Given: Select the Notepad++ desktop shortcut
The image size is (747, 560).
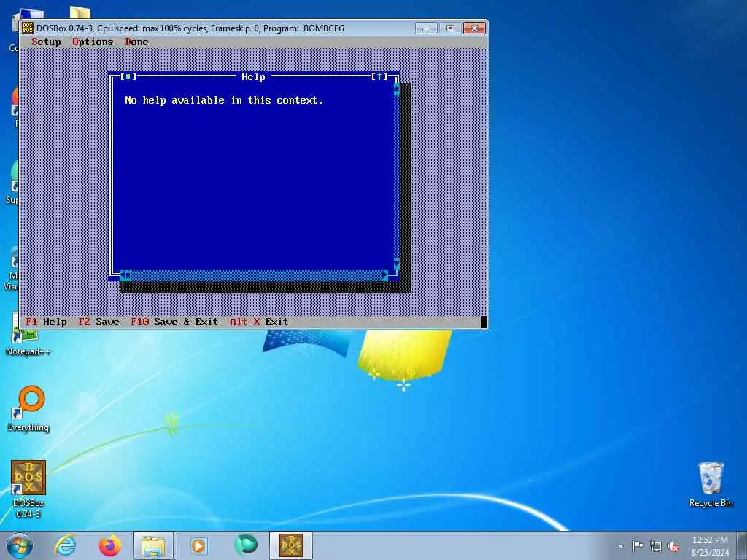Looking at the screenshot, I should pos(28,335).
